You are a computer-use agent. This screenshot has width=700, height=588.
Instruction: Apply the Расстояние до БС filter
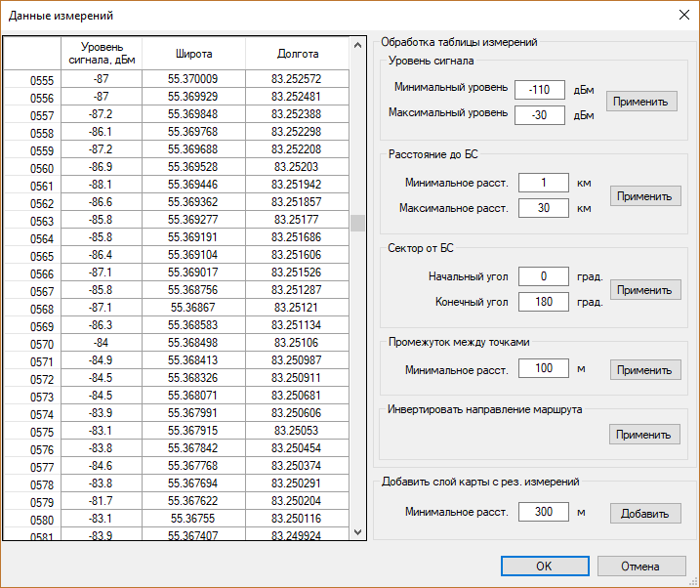click(645, 196)
